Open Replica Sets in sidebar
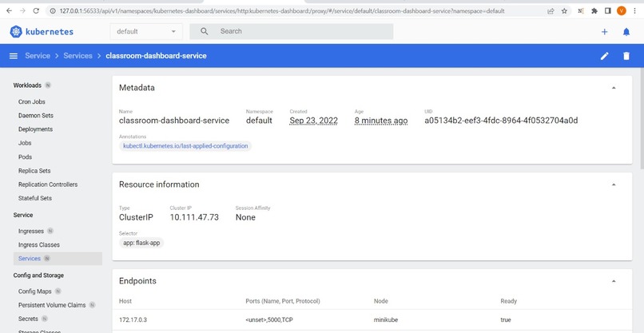The height and width of the screenshot is (333, 644). [x=34, y=171]
